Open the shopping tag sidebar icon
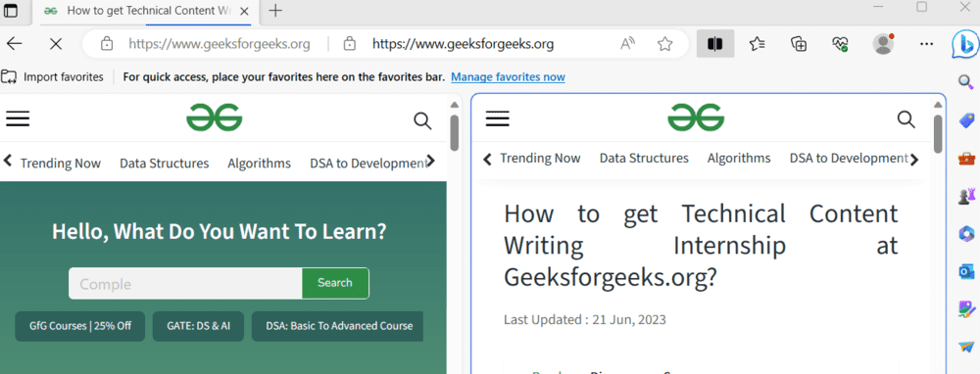Viewport: 980px width, 374px height. pos(967,119)
